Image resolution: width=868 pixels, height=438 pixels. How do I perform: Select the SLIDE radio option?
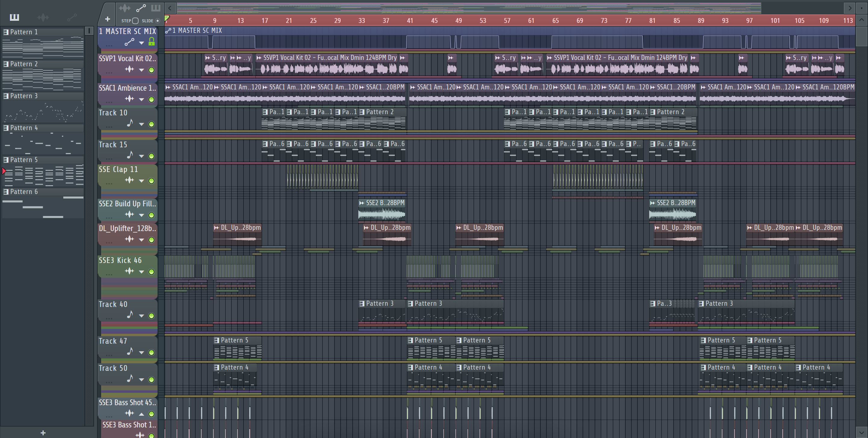pyautogui.click(x=157, y=21)
